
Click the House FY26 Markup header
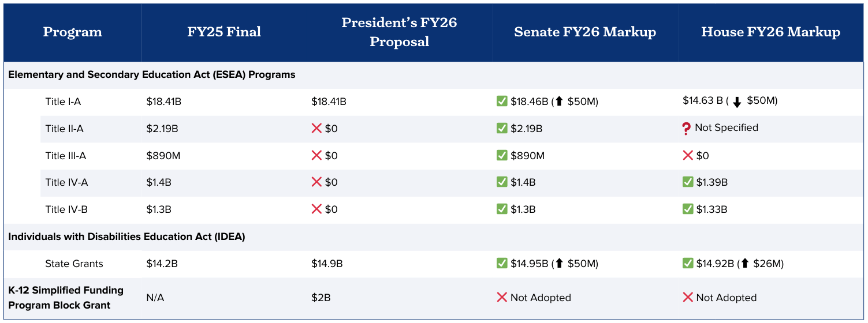click(770, 32)
